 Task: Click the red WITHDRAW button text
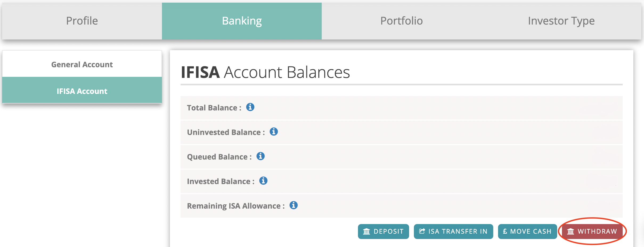[x=597, y=232]
